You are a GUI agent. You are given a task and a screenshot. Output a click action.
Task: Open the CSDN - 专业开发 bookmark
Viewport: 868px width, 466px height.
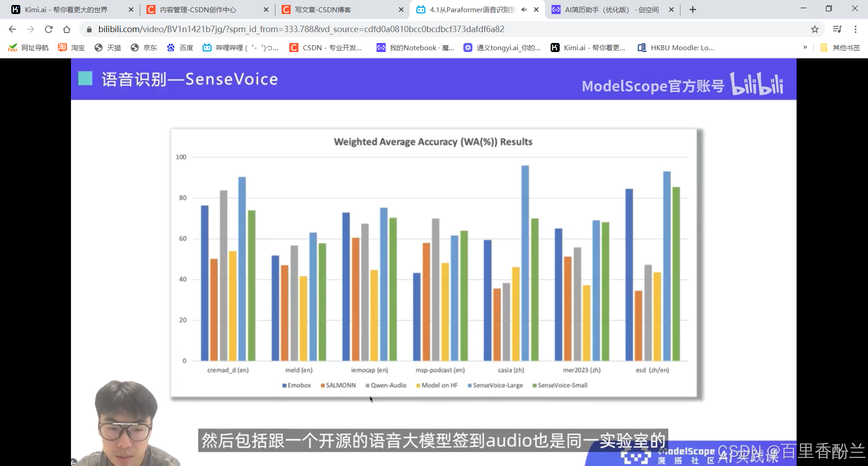(326, 48)
